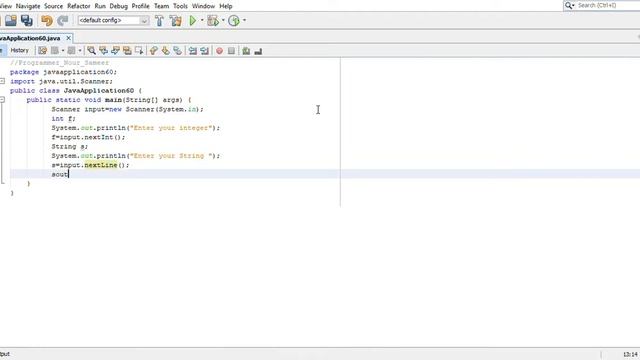Click the Shift Line Left icon
640x360 pixels.
coord(193,51)
